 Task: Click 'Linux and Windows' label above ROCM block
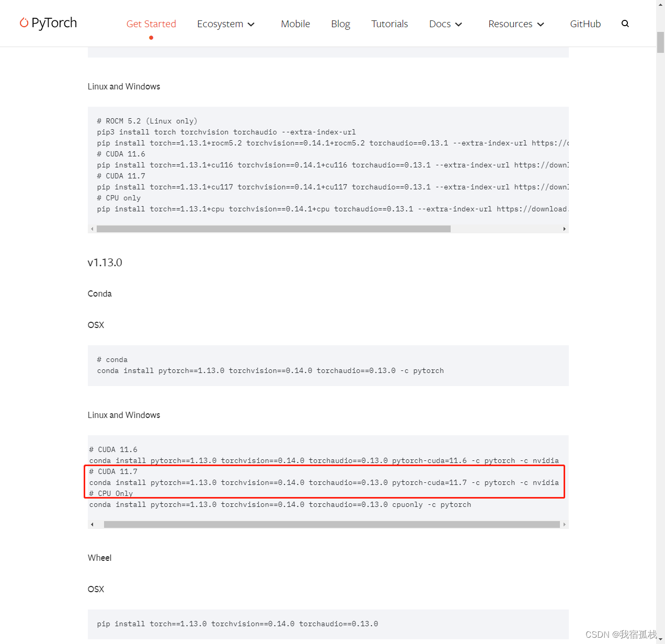pos(124,86)
